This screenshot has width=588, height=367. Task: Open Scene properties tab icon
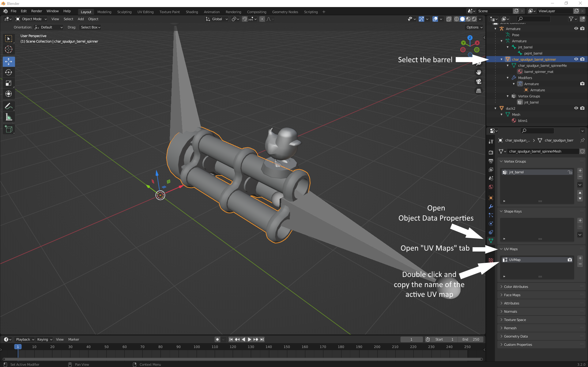pos(491,178)
